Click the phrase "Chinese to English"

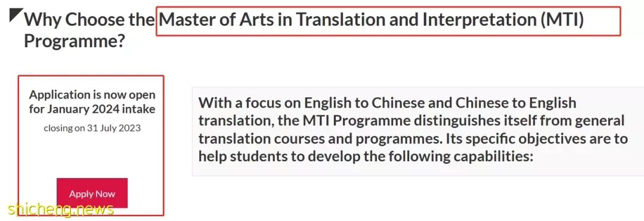(515, 103)
